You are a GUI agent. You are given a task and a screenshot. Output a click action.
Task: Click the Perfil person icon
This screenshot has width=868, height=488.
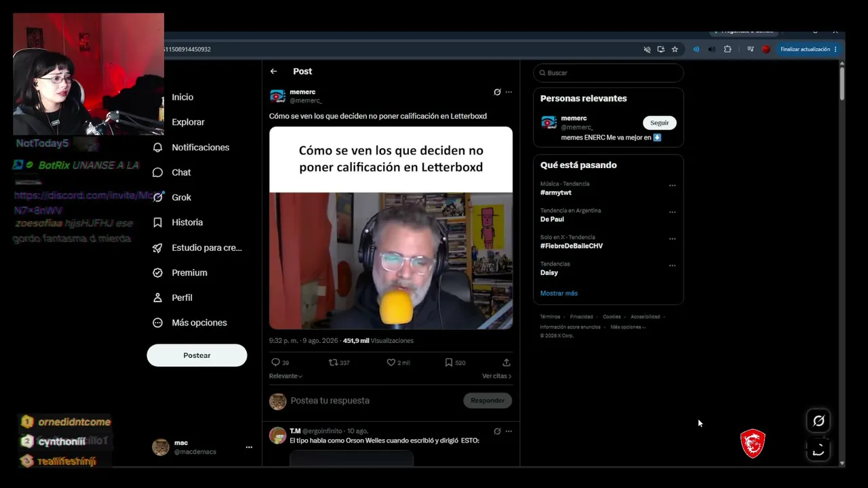click(x=157, y=298)
